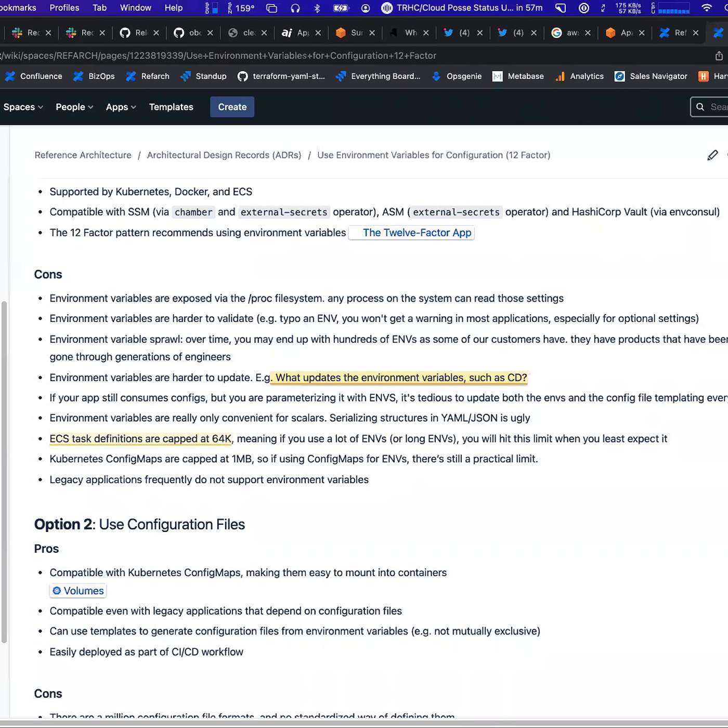The image size is (728, 728).
Task: Click the Search input field
Action: point(715,107)
